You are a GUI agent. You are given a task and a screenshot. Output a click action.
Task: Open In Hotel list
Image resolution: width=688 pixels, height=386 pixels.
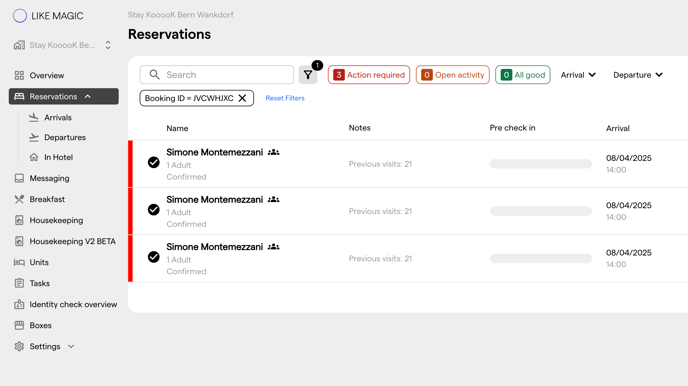[58, 157]
